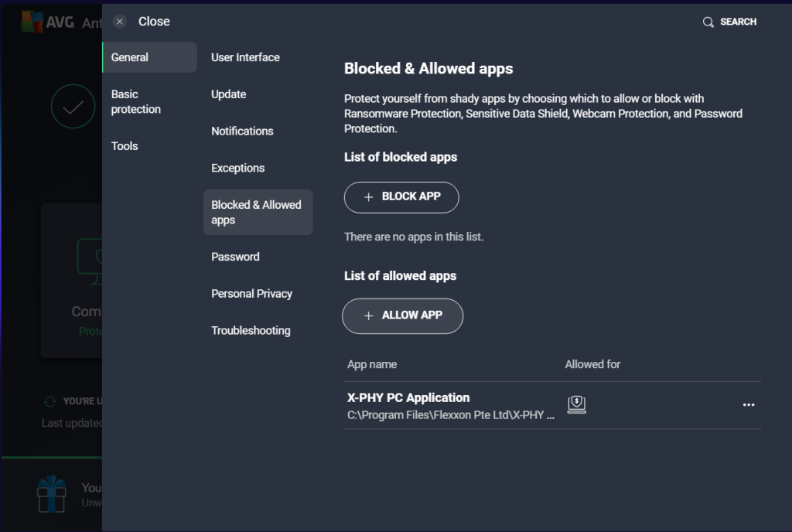Click the AVG logo icon

32,22
